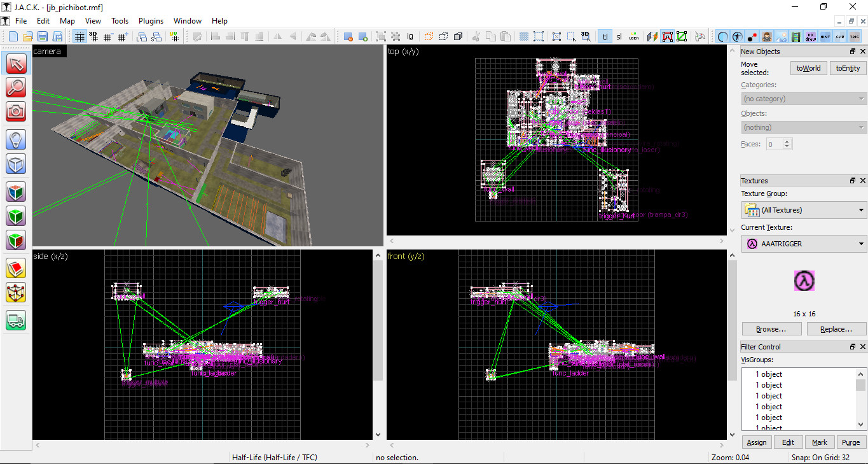
Task: Select the Vertex manipulation tool
Action: [x=16, y=292]
